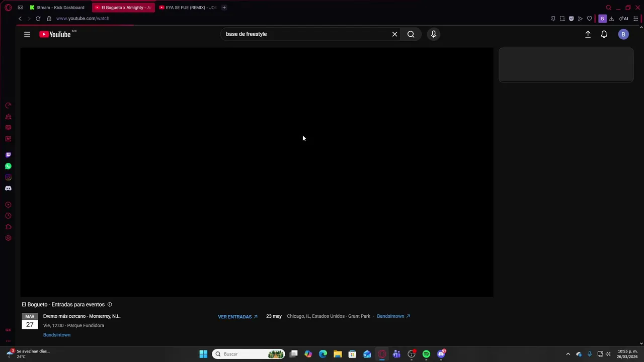Take a snapshot with capture icon
The width and height of the screenshot is (644, 362).
point(562,19)
